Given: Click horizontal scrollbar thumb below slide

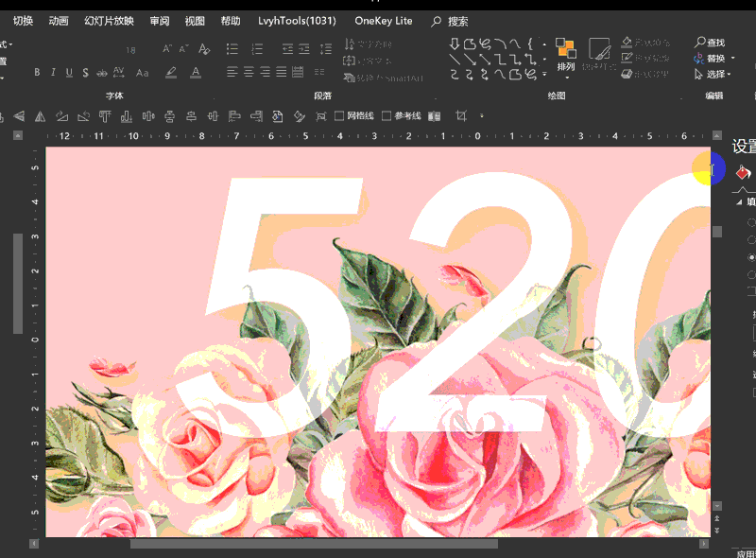Looking at the screenshot, I should coord(314,544).
